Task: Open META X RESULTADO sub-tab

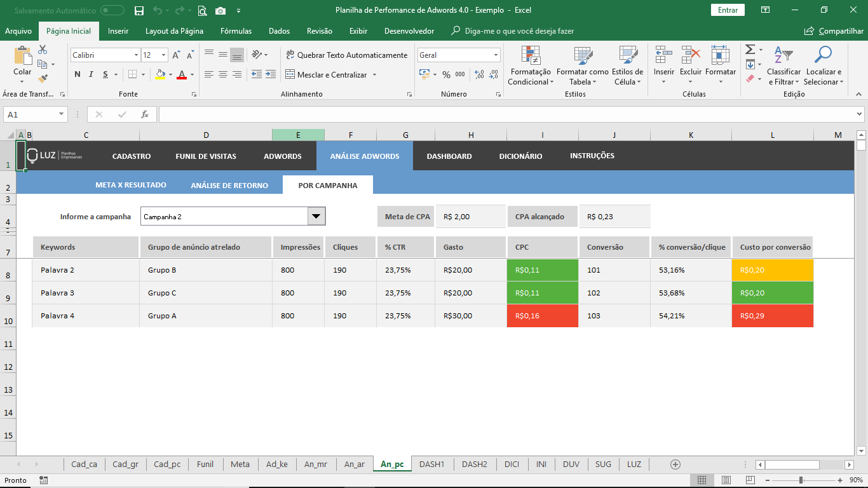Action: tap(131, 185)
